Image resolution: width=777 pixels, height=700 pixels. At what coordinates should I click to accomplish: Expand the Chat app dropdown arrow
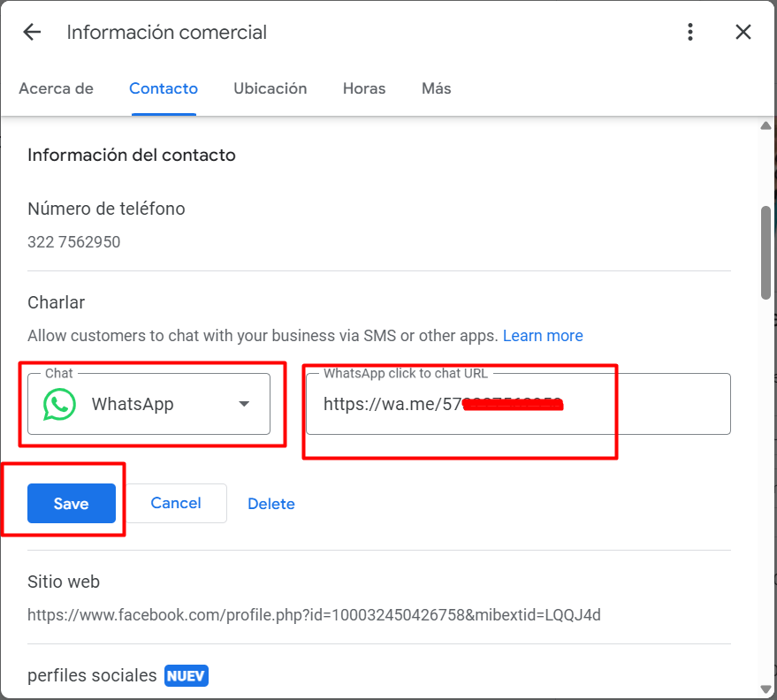[244, 405]
